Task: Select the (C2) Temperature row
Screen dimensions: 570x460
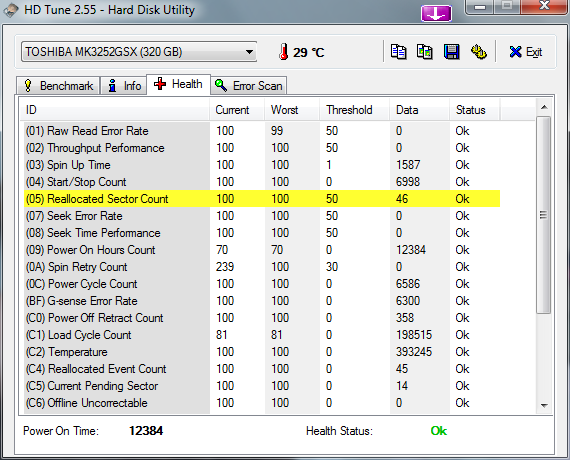Action: pyautogui.click(x=262, y=352)
